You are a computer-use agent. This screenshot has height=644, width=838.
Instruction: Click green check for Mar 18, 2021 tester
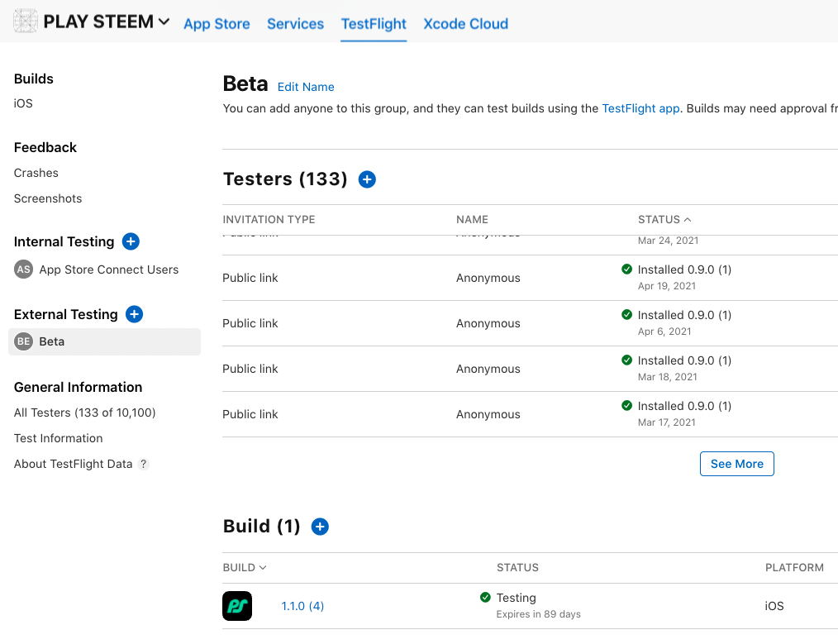coord(627,360)
